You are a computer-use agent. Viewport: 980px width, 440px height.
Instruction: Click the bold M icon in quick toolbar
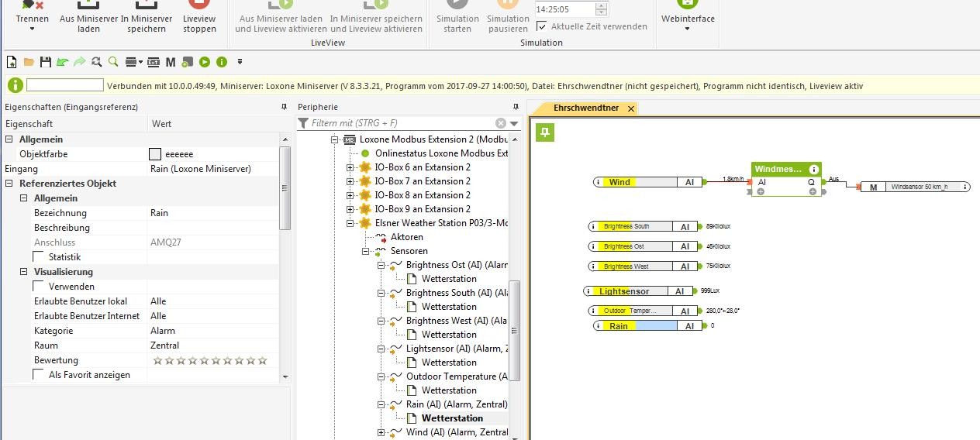pyautogui.click(x=171, y=62)
